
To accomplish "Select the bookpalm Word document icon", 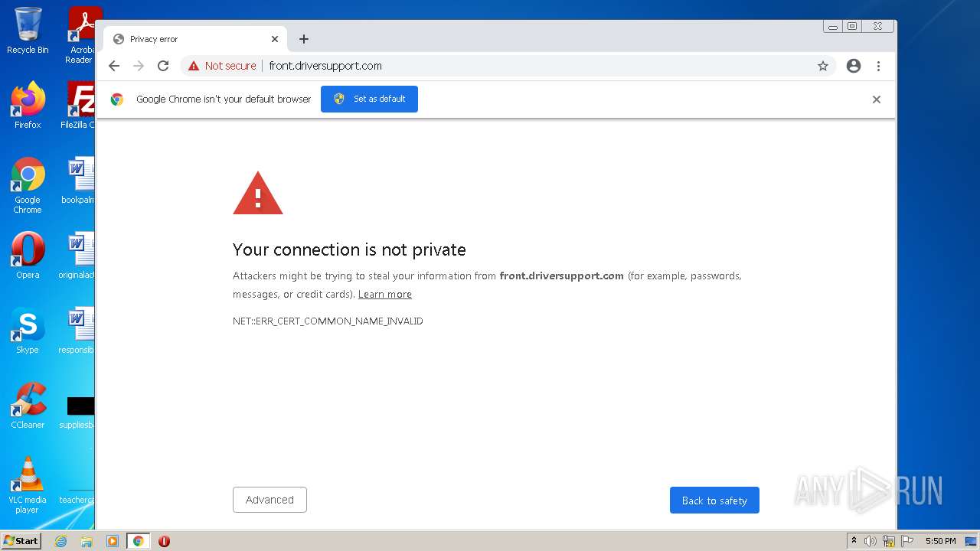I will [79, 180].
